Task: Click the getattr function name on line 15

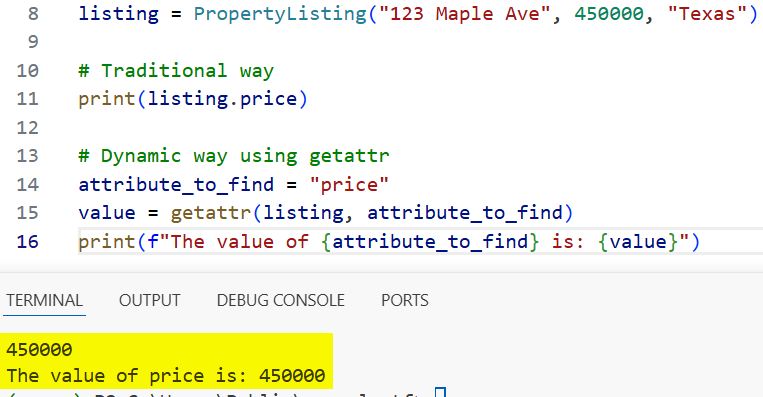Action: (x=211, y=214)
